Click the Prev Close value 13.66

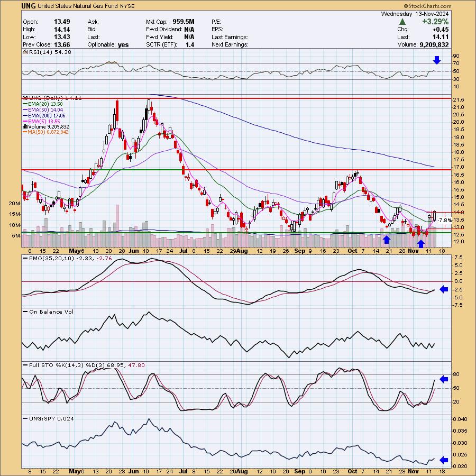point(62,44)
